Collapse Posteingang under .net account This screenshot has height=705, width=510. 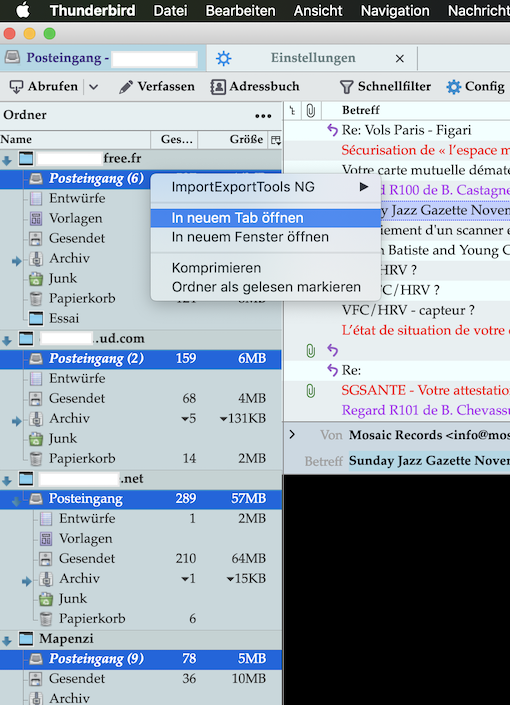(x=17, y=500)
